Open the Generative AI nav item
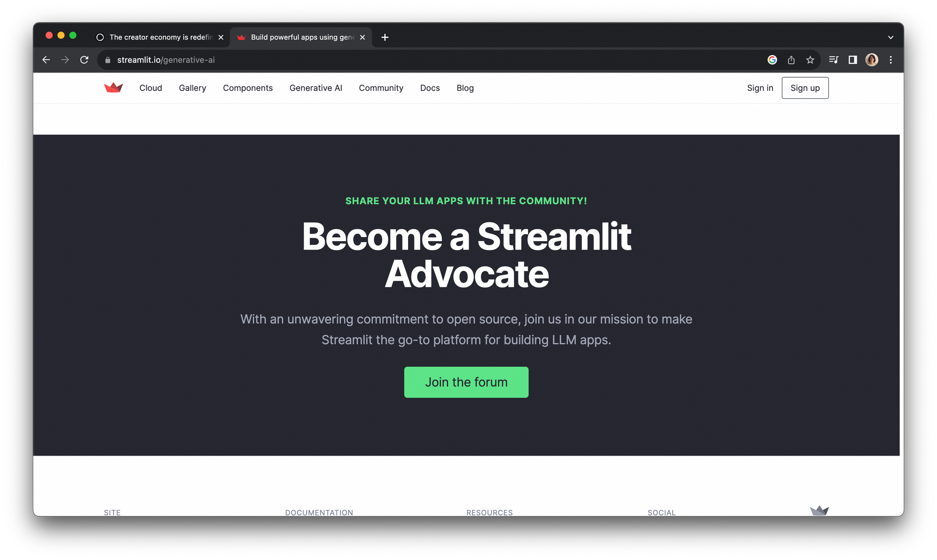Viewport: 937px width, 560px height. (316, 88)
